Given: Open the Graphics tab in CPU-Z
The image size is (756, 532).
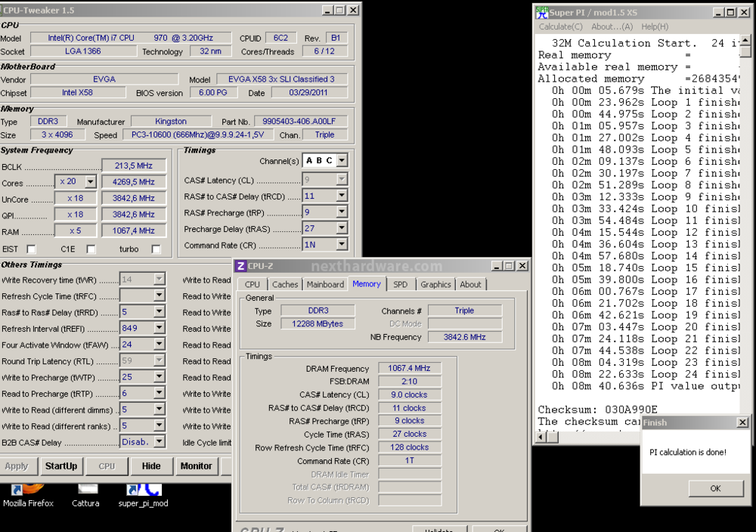Looking at the screenshot, I should pyautogui.click(x=435, y=285).
